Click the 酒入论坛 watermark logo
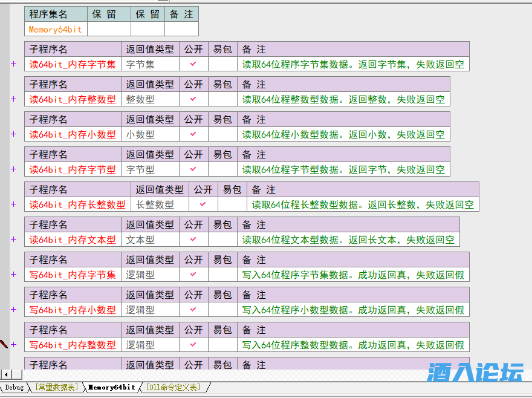The height and width of the screenshot is (398, 532). point(475,372)
